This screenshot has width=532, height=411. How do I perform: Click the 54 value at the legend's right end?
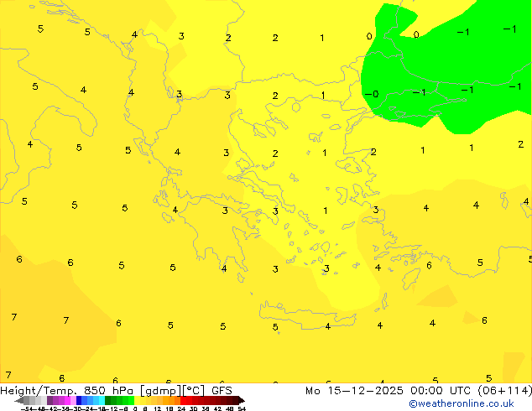coord(242,408)
